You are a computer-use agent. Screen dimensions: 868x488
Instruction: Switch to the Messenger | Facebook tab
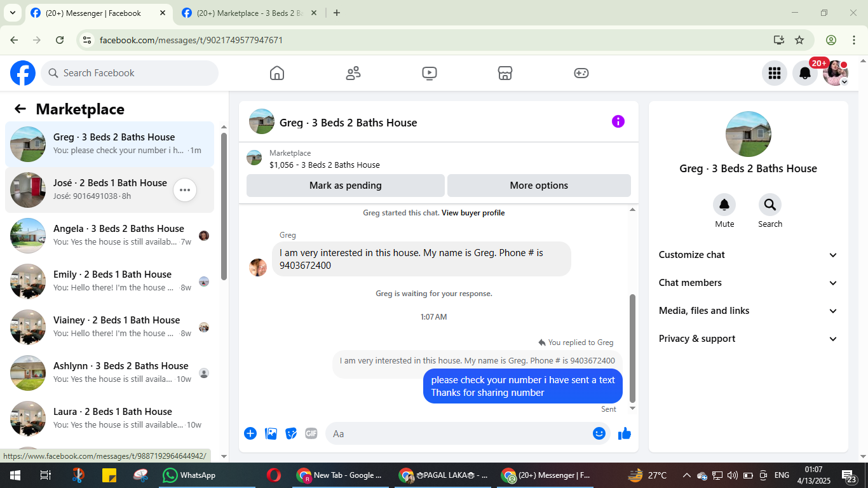97,13
